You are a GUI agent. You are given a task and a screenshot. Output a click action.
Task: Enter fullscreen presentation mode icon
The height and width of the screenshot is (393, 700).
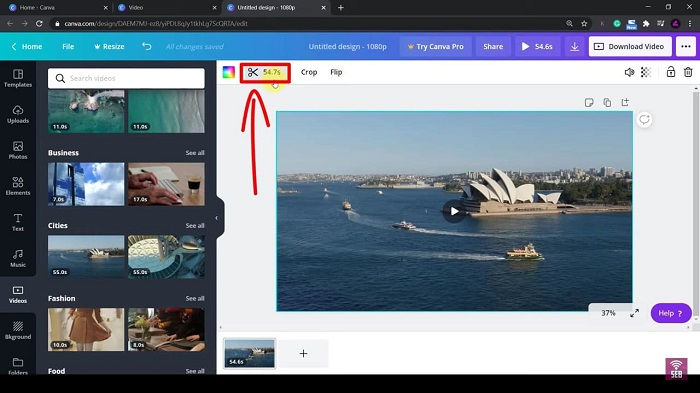pos(634,314)
